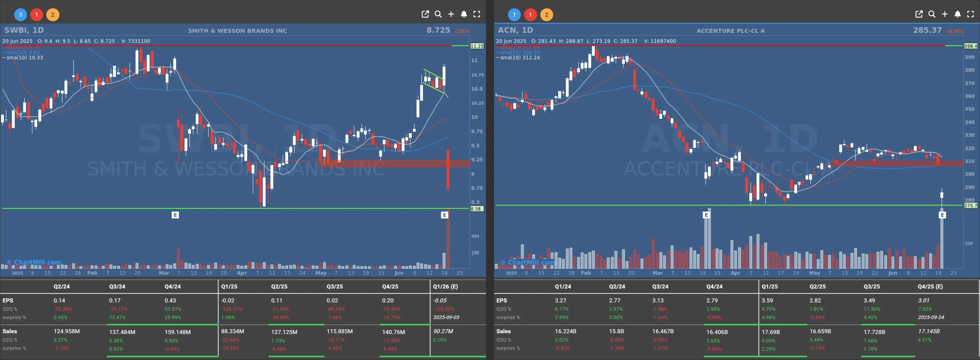
Task: Click blue badge 1 on ACN panel
Action: point(514,15)
